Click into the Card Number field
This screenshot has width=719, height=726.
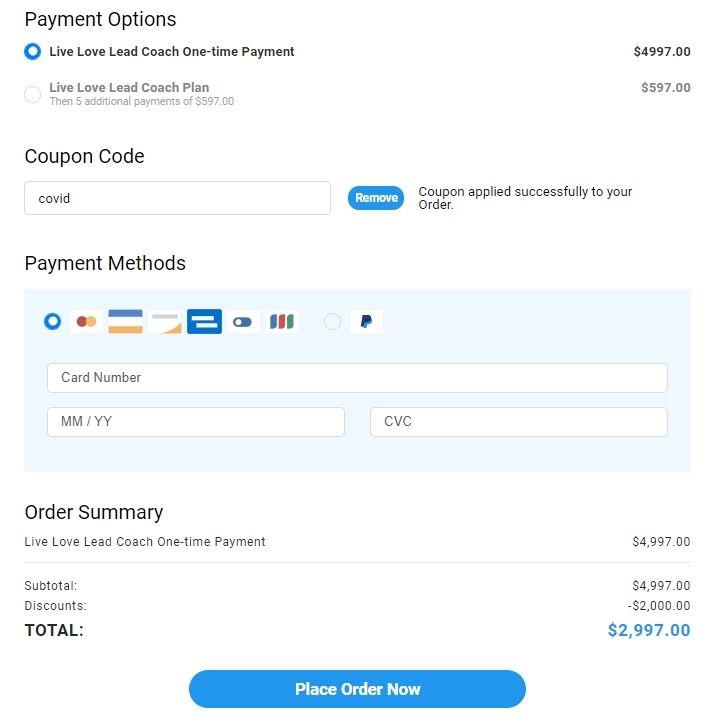coord(357,378)
